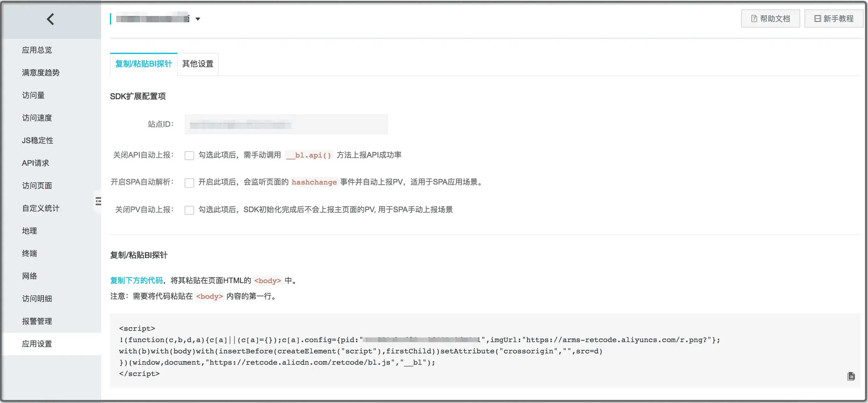Expand the application name dropdown arrow

(198, 19)
